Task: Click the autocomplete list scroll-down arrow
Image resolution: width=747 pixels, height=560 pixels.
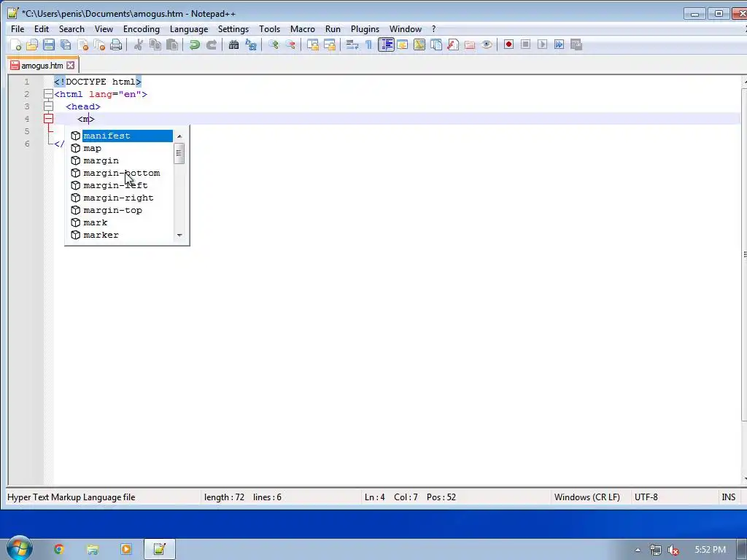Action: (x=179, y=235)
